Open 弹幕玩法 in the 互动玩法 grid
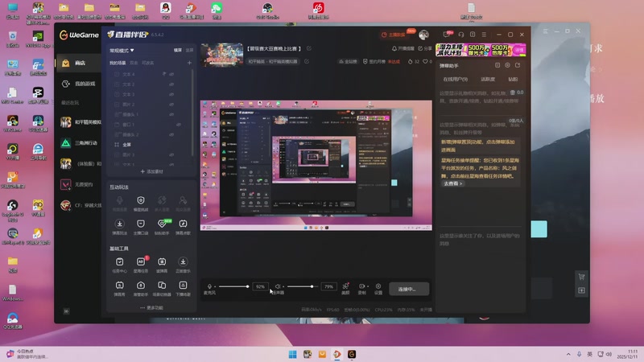The image size is (644, 362). 119,227
